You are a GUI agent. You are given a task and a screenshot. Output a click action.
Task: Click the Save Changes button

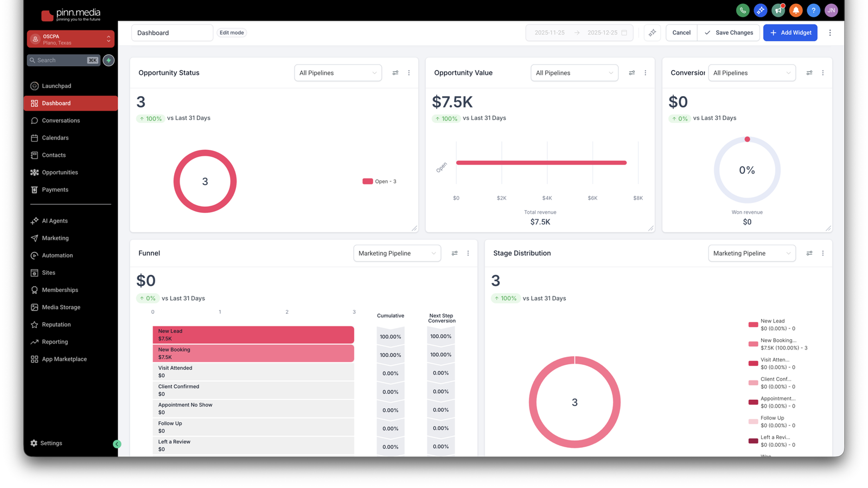point(729,33)
